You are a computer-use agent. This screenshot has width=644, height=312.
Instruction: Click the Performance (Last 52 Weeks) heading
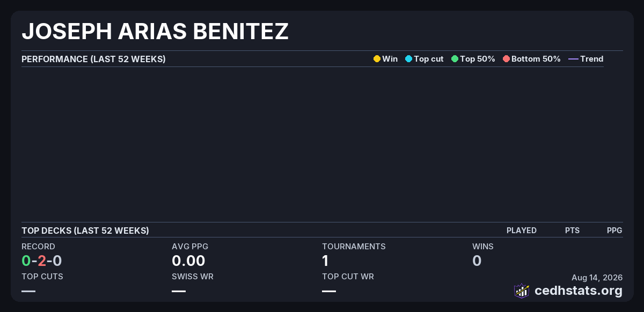[x=93, y=59]
